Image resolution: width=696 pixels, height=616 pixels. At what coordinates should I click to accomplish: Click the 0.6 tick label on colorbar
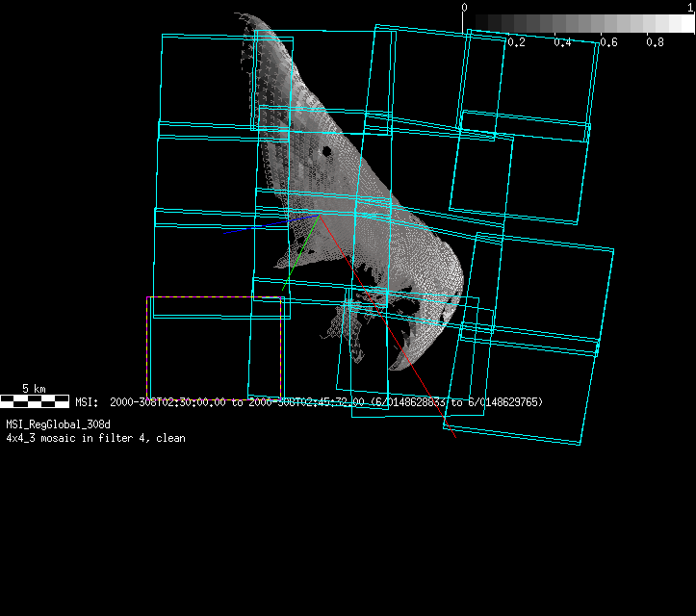click(608, 42)
